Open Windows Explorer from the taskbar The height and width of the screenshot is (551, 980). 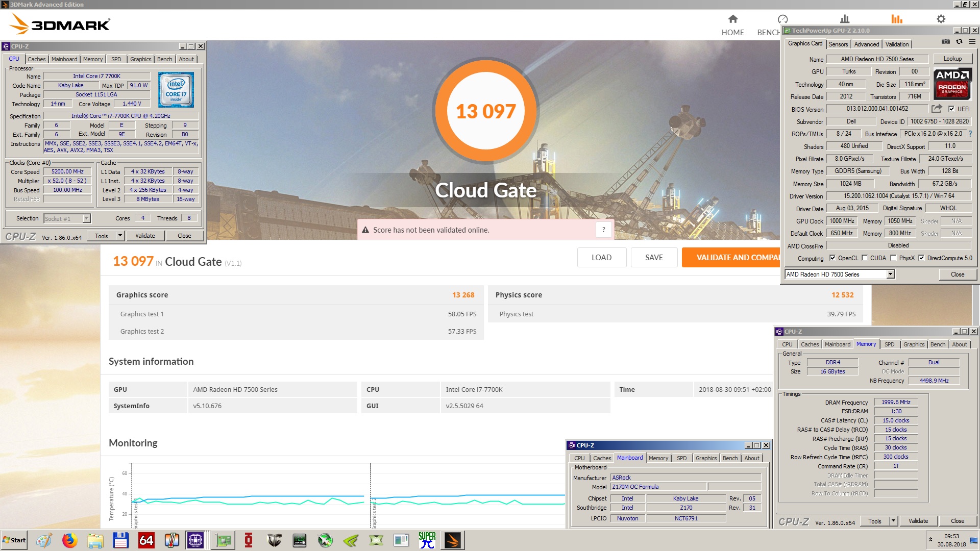(95, 540)
